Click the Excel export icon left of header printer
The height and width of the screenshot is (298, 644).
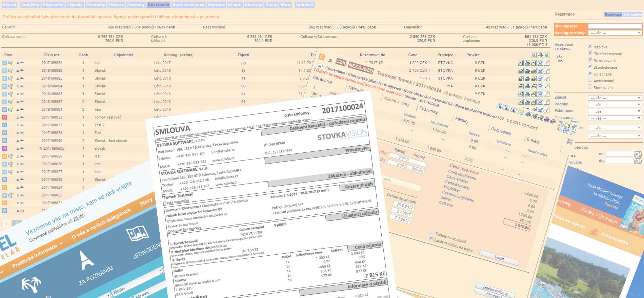click(534, 55)
